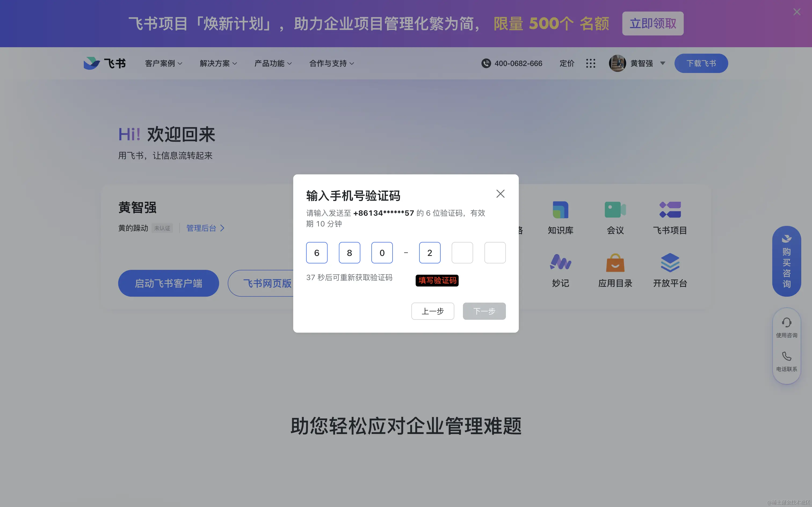
Task: Open the nine-dot app grid icon
Action: point(590,63)
